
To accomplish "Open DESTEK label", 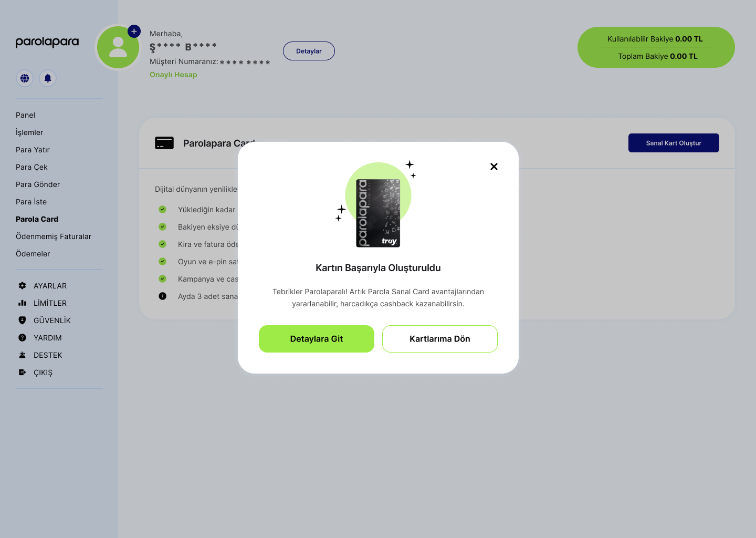I will (x=48, y=355).
